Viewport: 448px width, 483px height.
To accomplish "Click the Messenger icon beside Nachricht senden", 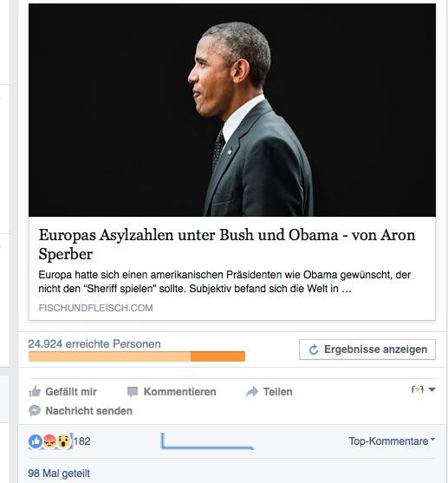I will [35, 411].
